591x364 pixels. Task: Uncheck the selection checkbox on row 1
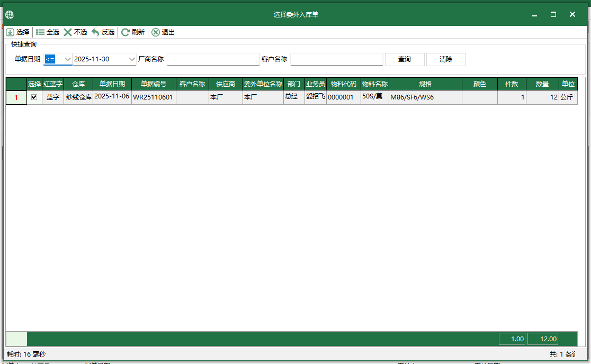pos(34,97)
